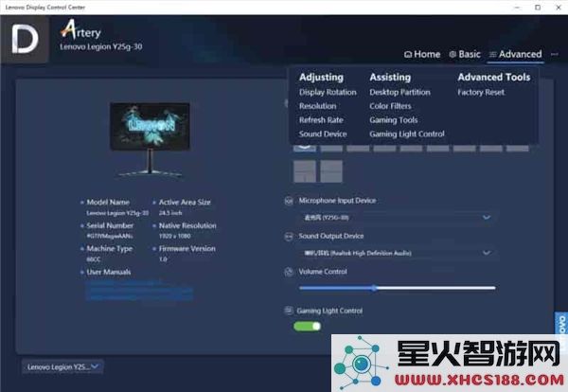Click the Active Area Size label
This screenshot has height=392, width=568.
tap(185, 203)
